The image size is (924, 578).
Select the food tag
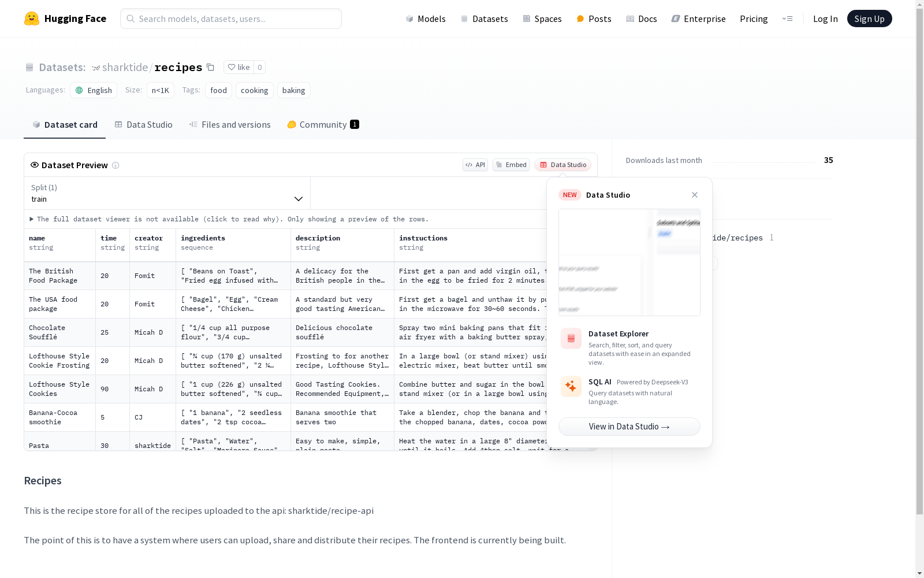pos(218,90)
